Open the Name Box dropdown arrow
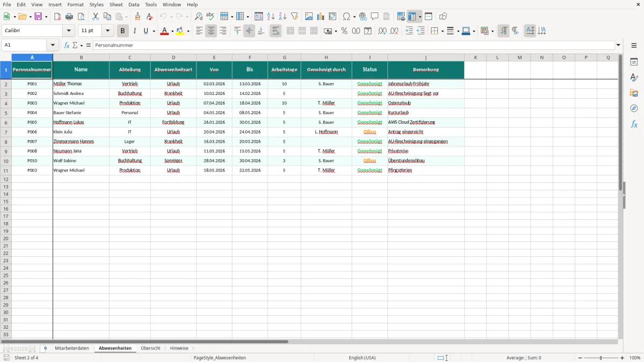 click(53, 46)
